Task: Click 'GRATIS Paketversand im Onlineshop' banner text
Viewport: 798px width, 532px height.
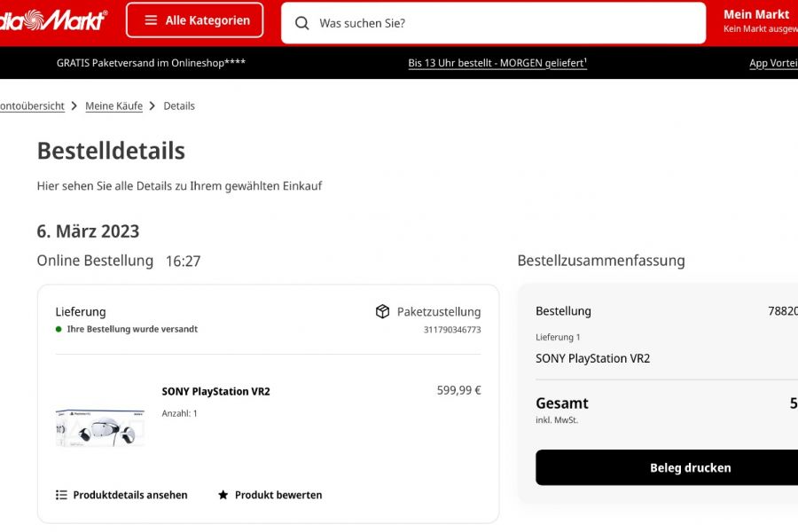Action: pos(151,63)
